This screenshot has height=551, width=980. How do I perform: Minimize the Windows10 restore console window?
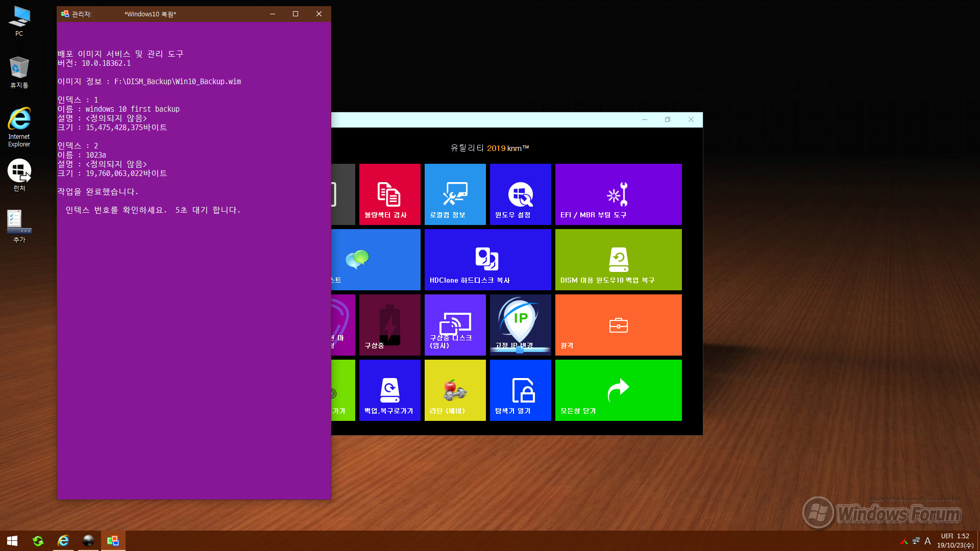(273, 14)
